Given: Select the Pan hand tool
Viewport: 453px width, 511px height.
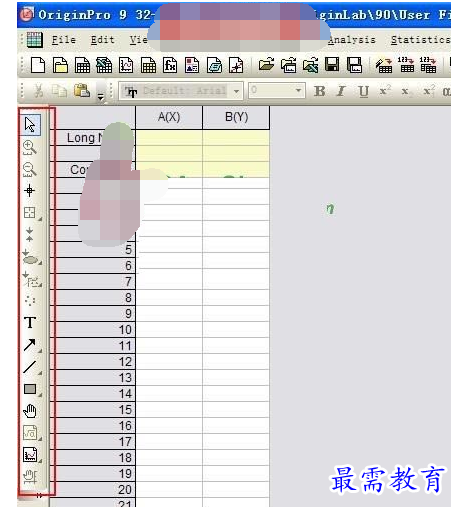Looking at the screenshot, I should (x=30, y=411).
